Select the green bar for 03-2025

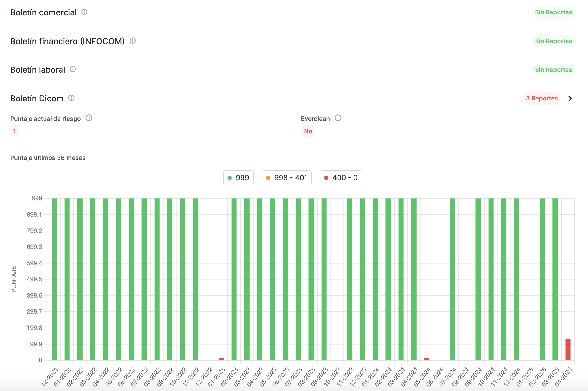pos(555,279)
